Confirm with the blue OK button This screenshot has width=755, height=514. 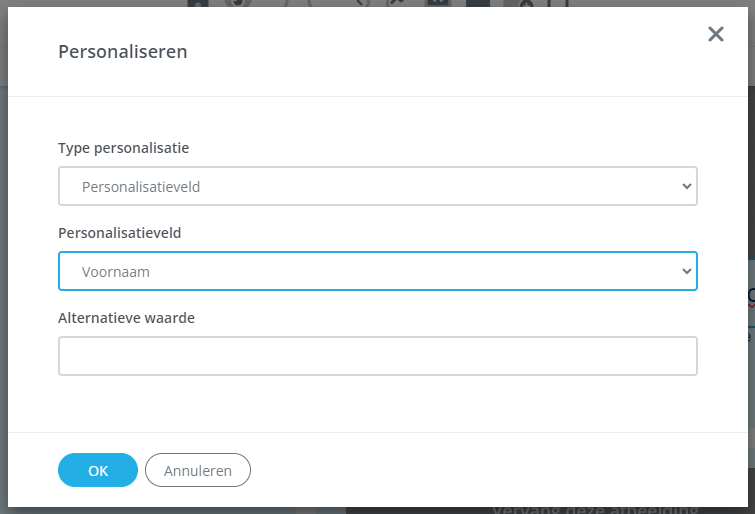click(98, 470)
